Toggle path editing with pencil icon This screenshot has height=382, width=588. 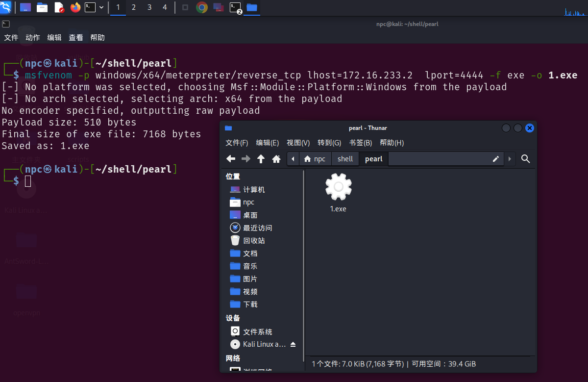coord(495,159)
